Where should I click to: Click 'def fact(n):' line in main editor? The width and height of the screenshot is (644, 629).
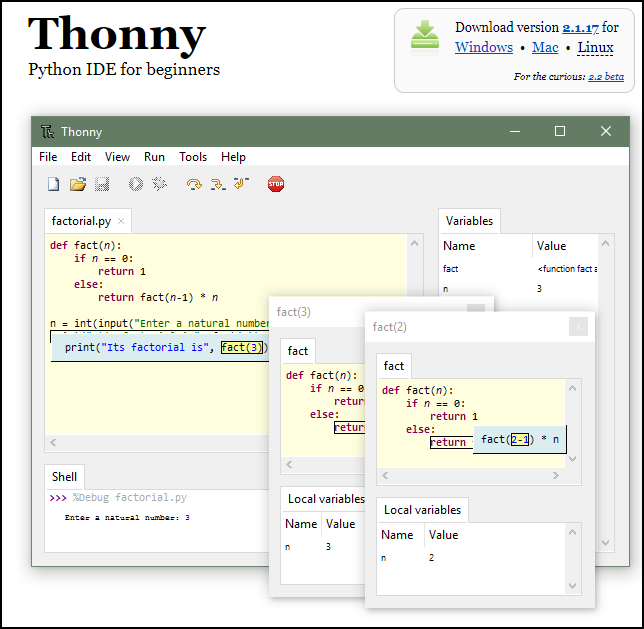[85, 245]
